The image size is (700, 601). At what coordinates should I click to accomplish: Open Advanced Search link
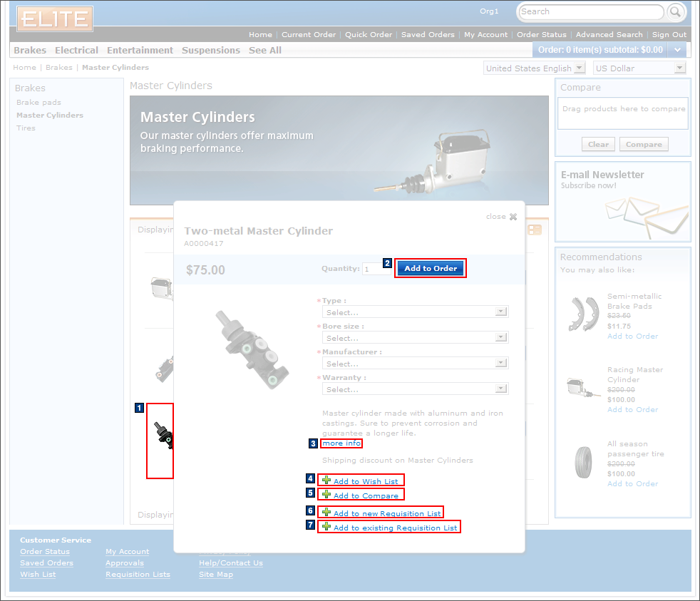click(609, 34)
